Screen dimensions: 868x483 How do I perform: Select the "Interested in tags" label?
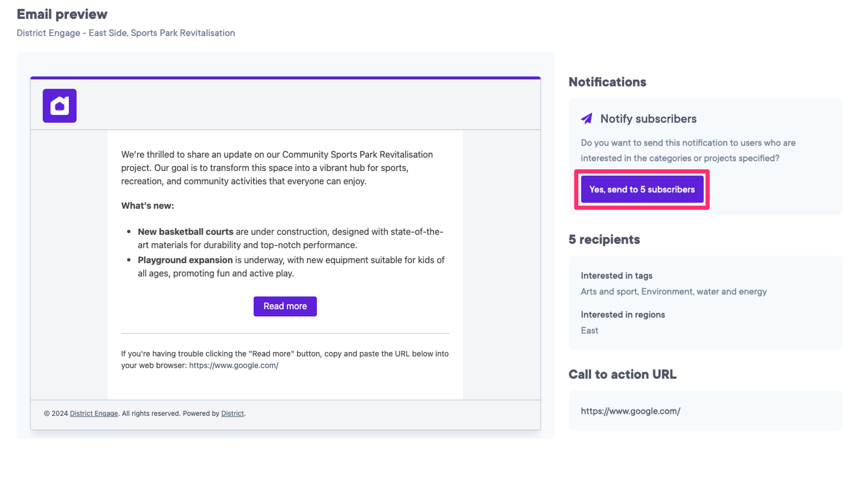tap(616, 276)
